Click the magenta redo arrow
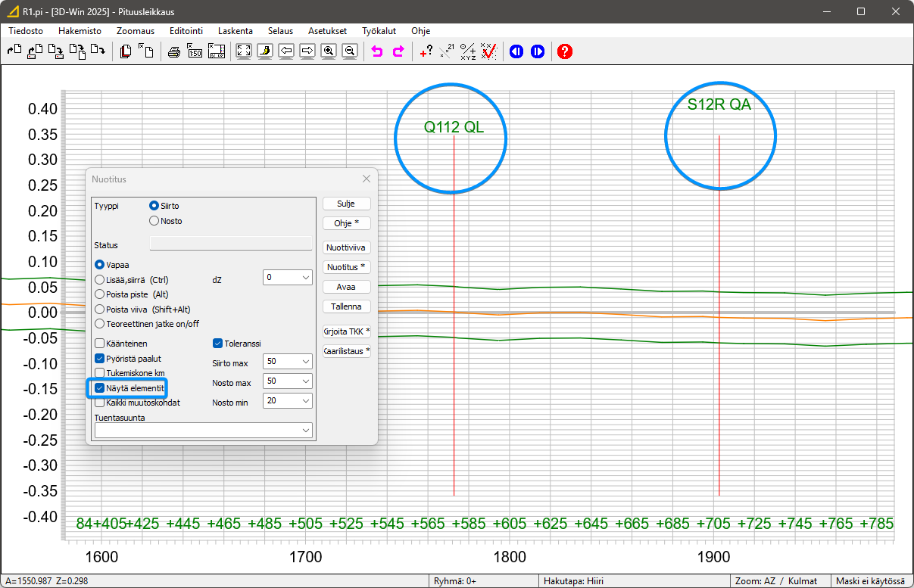 click(398, 51)
